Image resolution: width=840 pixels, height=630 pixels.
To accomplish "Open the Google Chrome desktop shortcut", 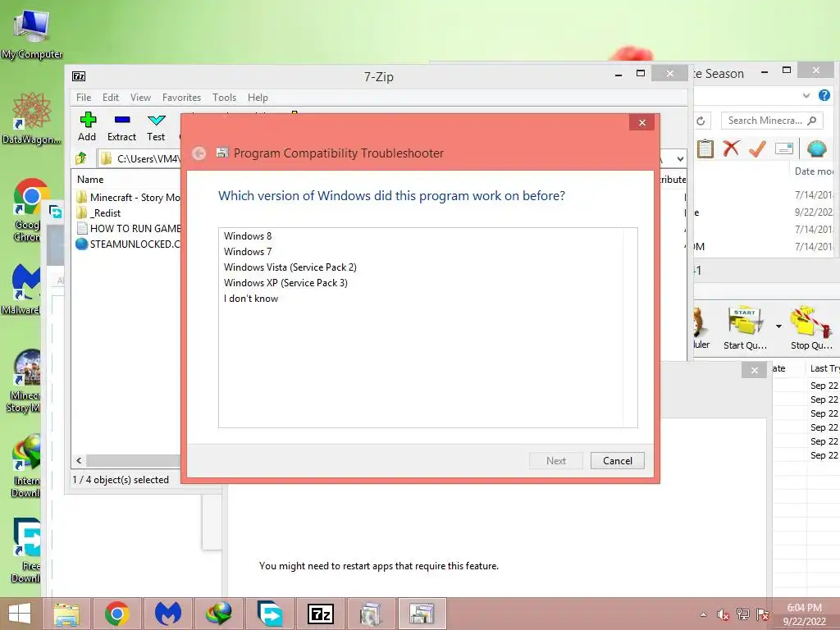I will click(x=31, y=210).
